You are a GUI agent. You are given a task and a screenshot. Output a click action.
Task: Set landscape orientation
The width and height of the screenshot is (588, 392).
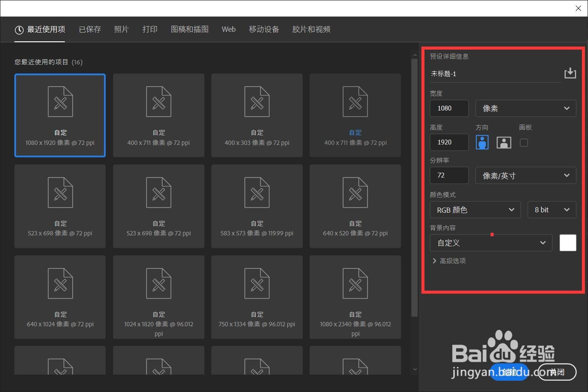[x=504, y=143]
